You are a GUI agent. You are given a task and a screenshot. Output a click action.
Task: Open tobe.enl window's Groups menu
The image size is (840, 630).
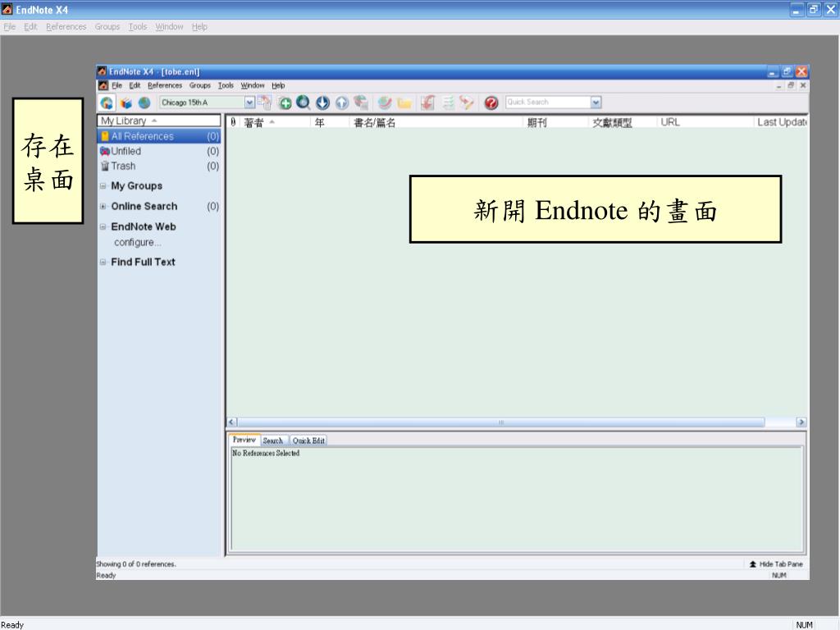coord(200,85)
